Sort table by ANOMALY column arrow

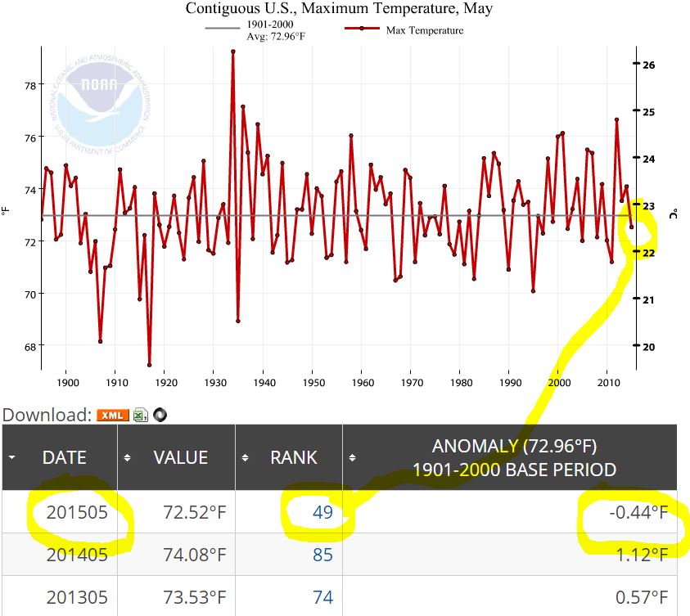tap(351, 457)
